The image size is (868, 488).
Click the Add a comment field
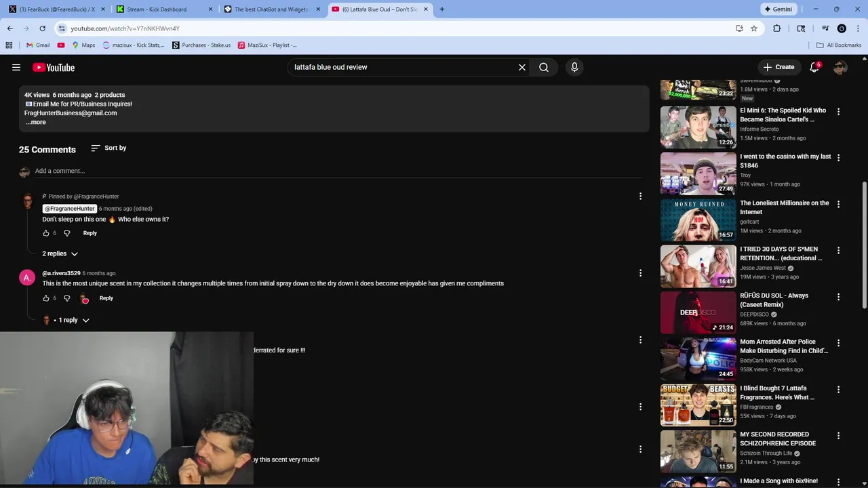click(339, 171)
